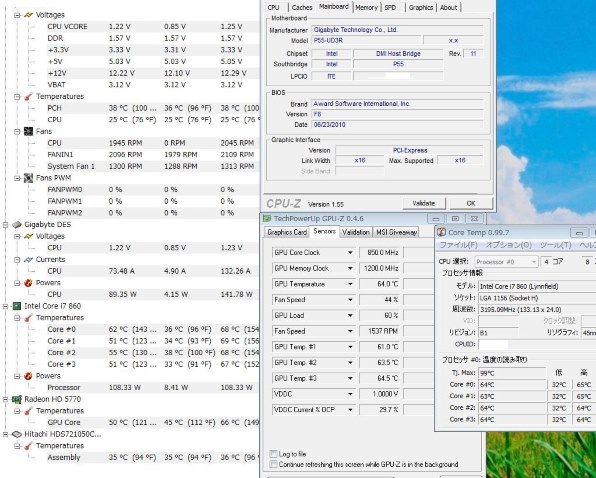Screen dimensions: 596x478
Task: Tick the Log to file checkbox in GPU-Z
Action: (273, 454)
